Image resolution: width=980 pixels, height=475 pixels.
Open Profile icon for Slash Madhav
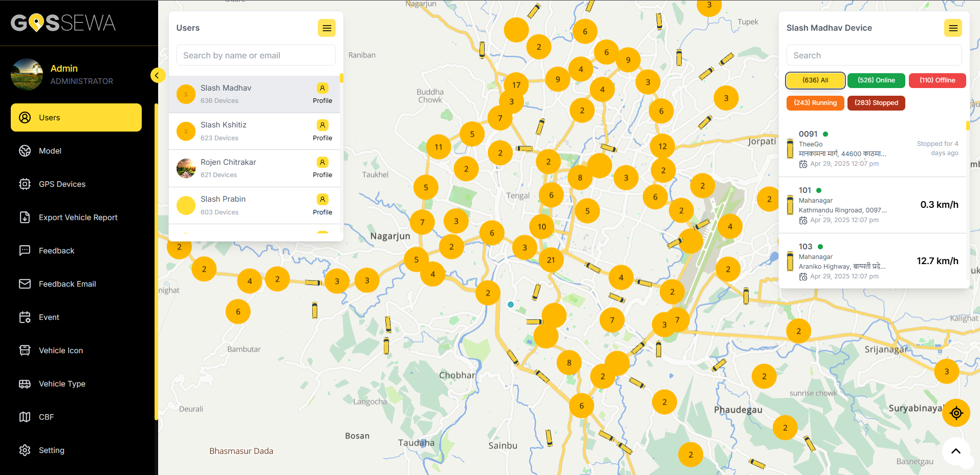click(322, 88)
